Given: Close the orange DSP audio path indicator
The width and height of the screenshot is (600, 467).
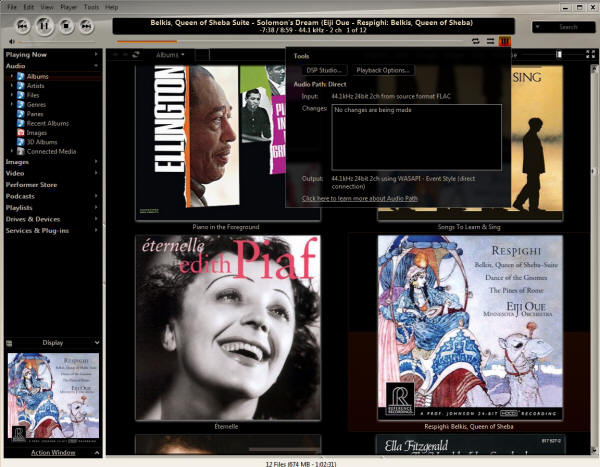Looking at the screenshot, I should [x=505, y=41].
